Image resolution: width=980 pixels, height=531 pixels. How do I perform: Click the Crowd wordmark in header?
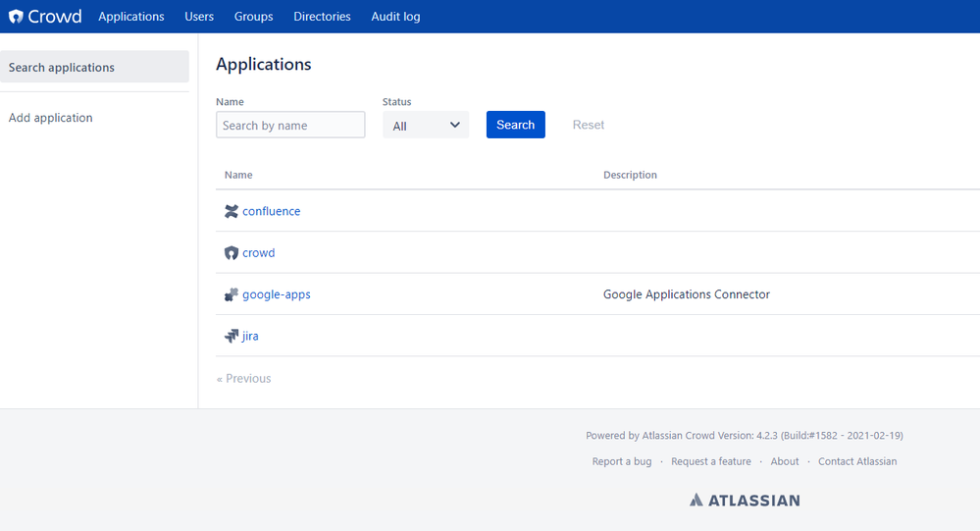(x=54, y=17)
